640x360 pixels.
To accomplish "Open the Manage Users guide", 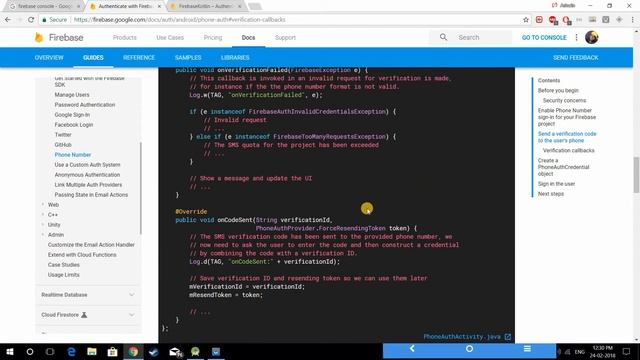I will tap(71, 95).
